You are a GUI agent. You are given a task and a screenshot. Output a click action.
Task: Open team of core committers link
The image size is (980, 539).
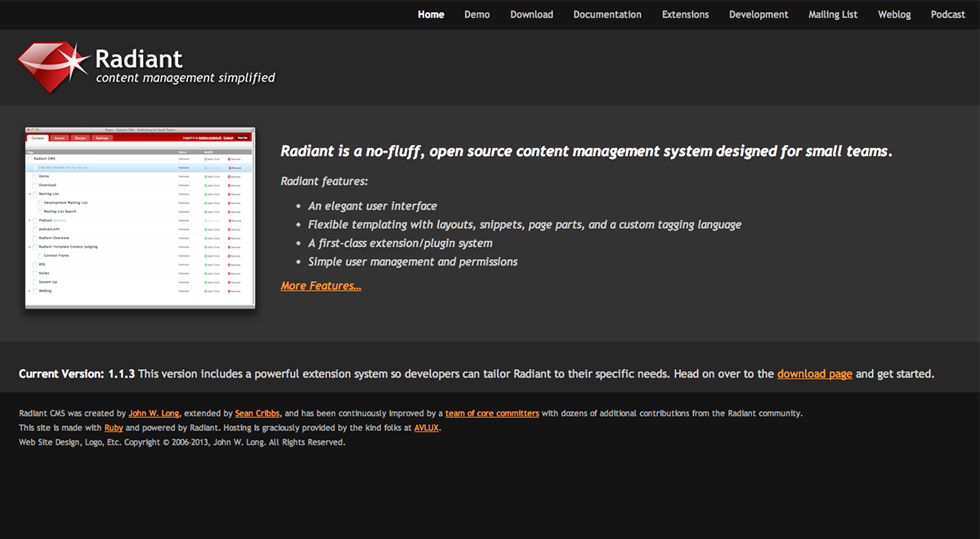[492, 413]
